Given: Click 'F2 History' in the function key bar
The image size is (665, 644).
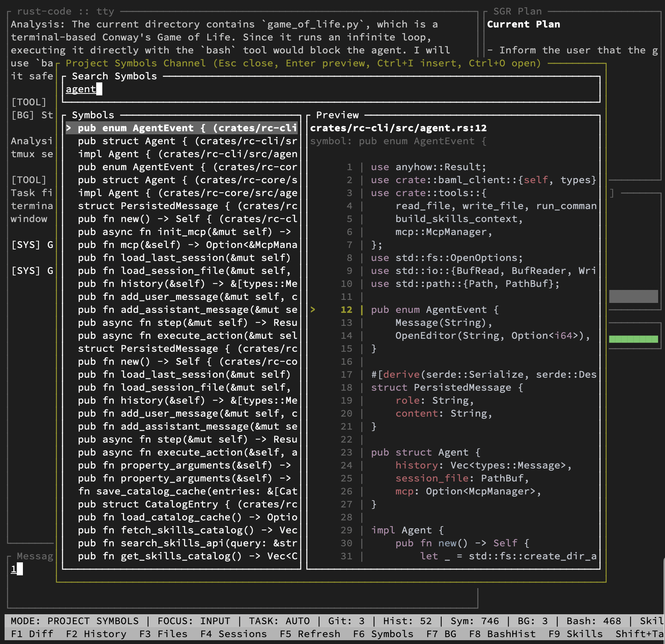Looking at the screenshot, I should (96, 634).
